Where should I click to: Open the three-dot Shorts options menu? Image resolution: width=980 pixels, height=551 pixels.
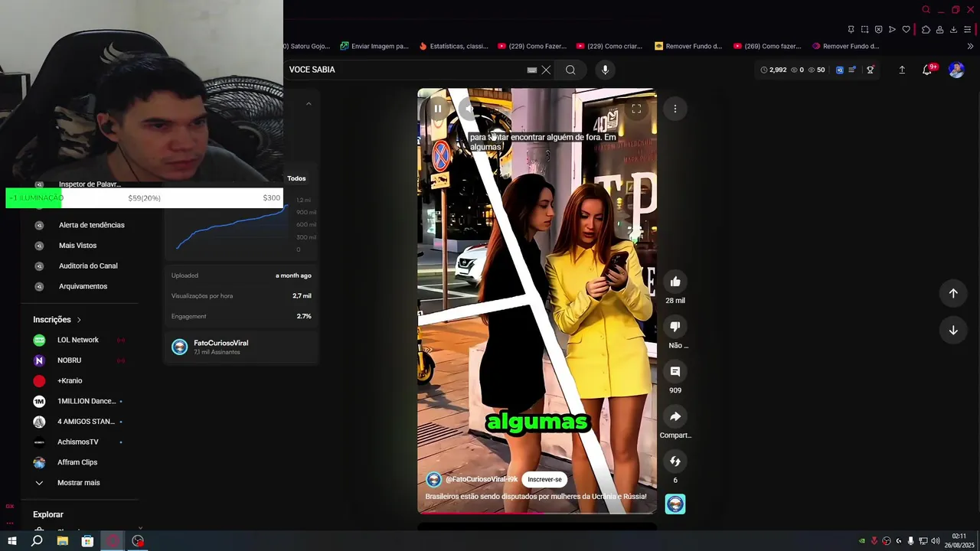click(675, 109)
